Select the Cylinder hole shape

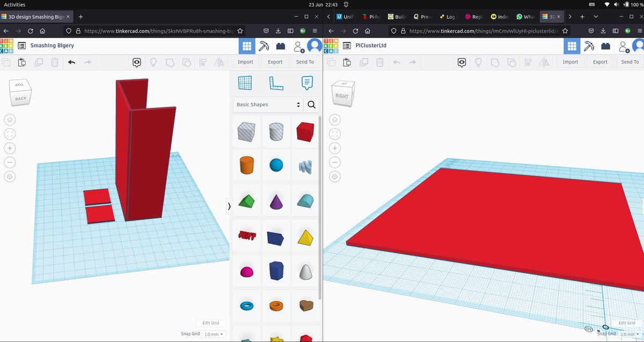(276, 132)
